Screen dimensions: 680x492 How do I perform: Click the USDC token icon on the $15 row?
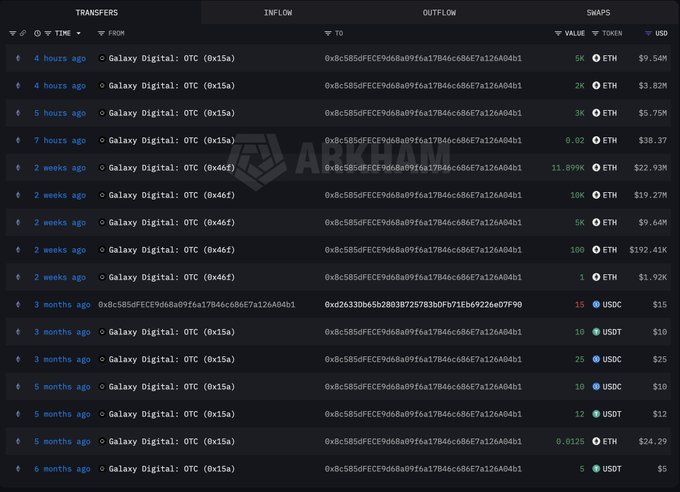(x=596, y=305)
